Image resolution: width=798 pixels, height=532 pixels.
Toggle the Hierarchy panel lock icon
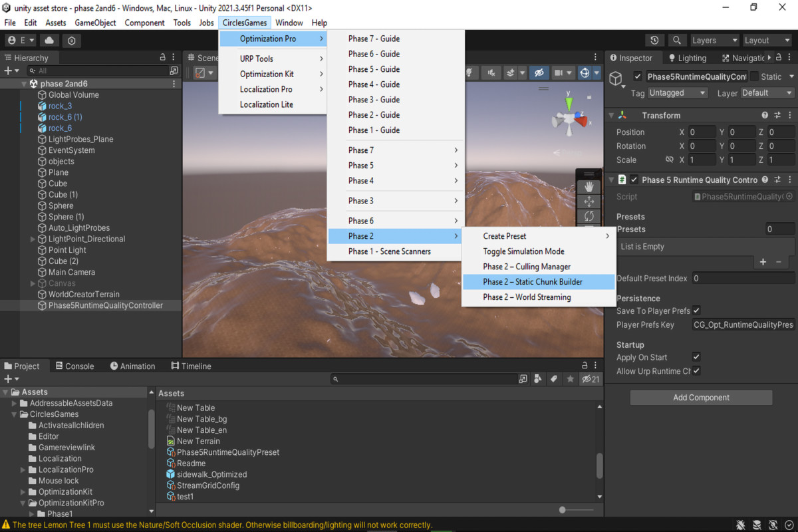tap(163, 58)
